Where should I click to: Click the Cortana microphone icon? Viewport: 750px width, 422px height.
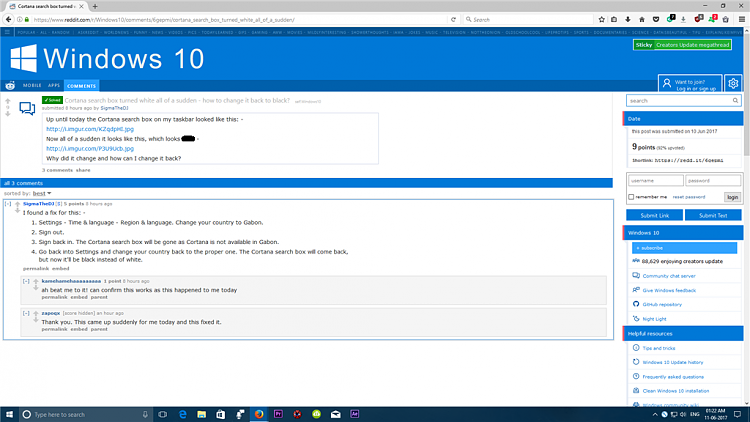145,414
